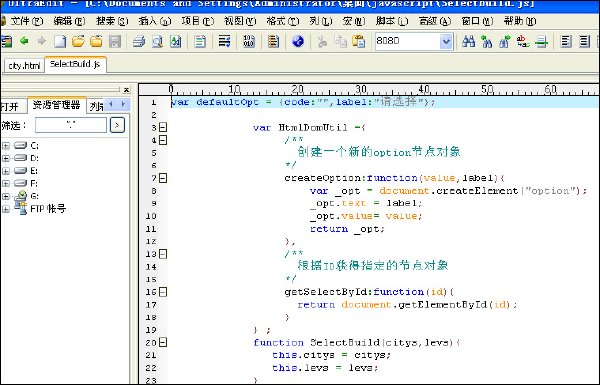Open Print Preview magnifier page icon
Viewport: 600px width, 385px height.
pyautogui.click(x=157, y=41)
